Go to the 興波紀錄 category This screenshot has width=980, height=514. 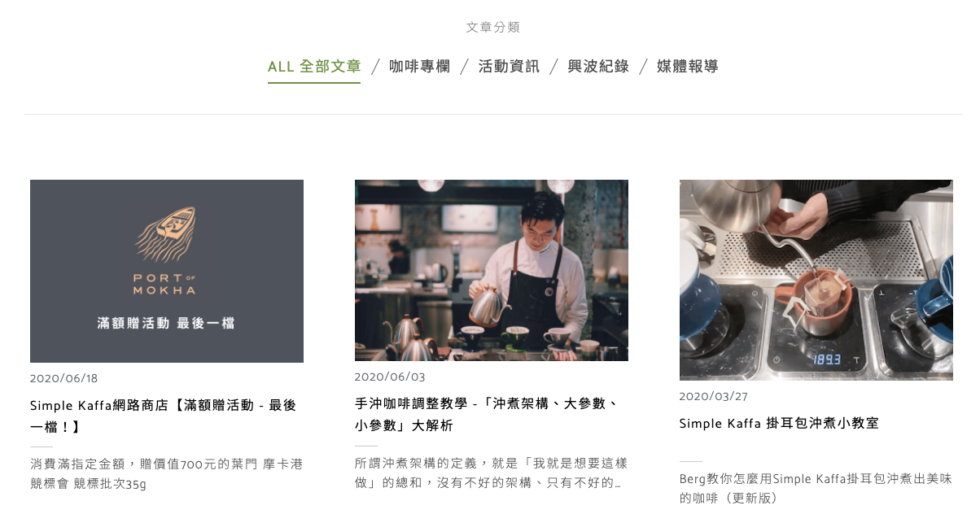tap(598, 67)
